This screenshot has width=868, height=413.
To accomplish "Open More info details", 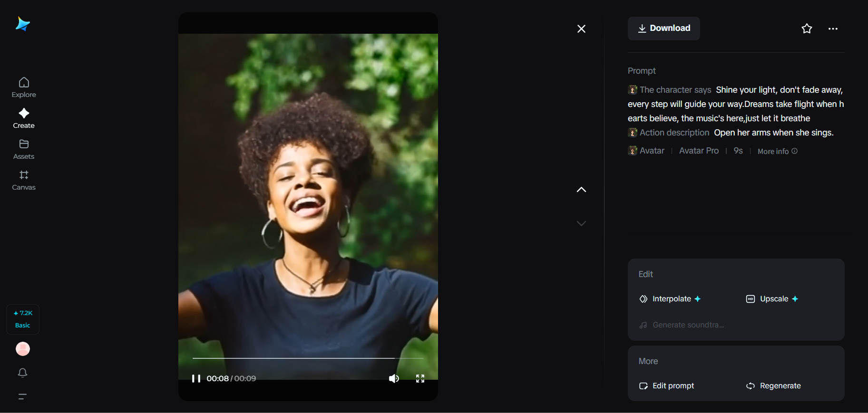I will point(777,151).
